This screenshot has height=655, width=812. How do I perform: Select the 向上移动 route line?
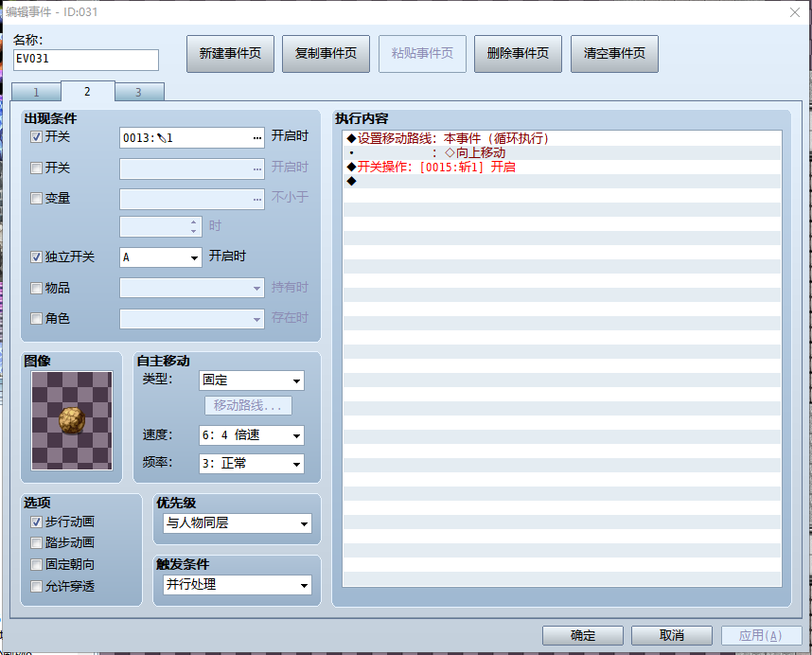[x=562, y=152]
